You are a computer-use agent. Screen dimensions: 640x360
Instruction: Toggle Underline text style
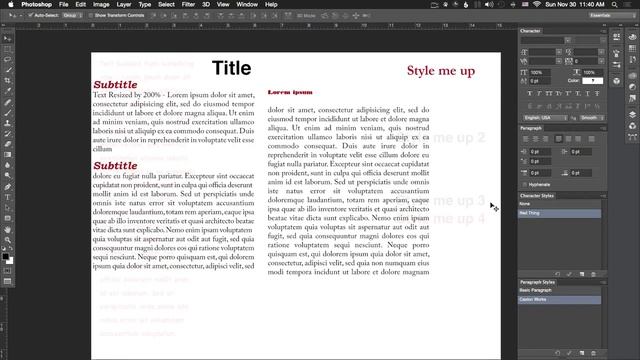point(587,94)
